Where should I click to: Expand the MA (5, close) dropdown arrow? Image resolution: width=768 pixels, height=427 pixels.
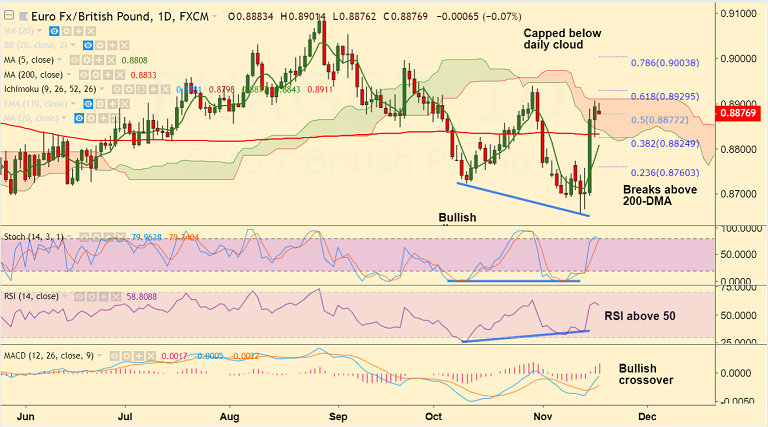pos(59,60)
